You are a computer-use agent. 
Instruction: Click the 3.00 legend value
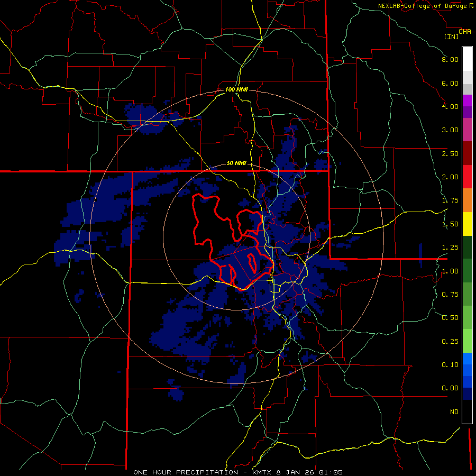[450, 130]
